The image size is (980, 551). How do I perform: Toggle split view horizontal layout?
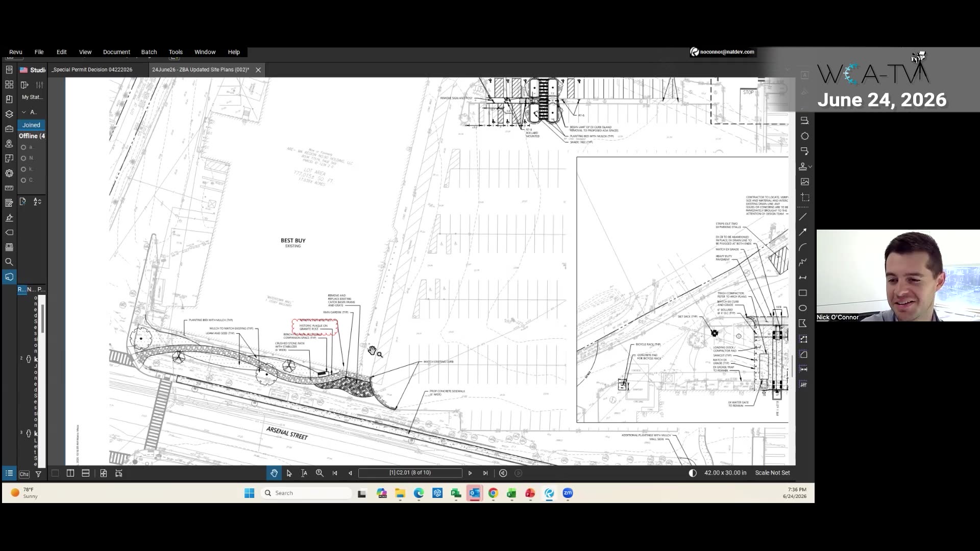tap(86, 473)
